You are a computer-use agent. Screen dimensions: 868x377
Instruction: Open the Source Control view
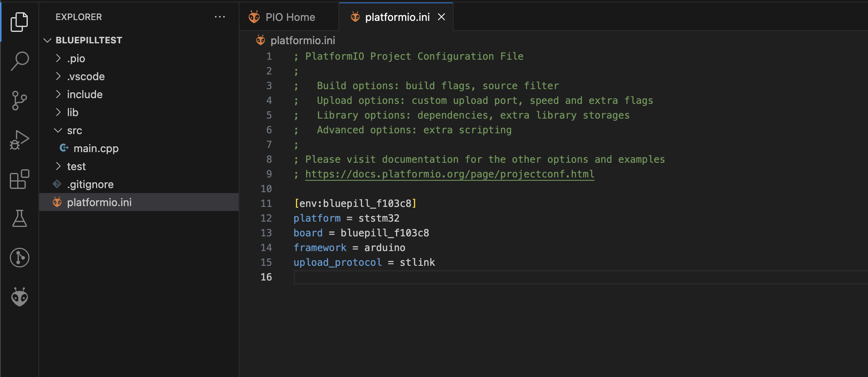point(19,100)
